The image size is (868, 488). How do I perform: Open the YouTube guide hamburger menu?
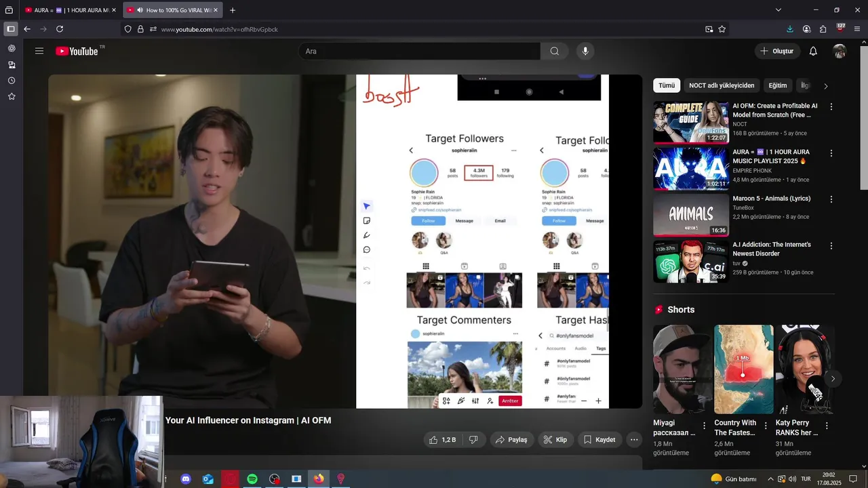pos(39,51)
